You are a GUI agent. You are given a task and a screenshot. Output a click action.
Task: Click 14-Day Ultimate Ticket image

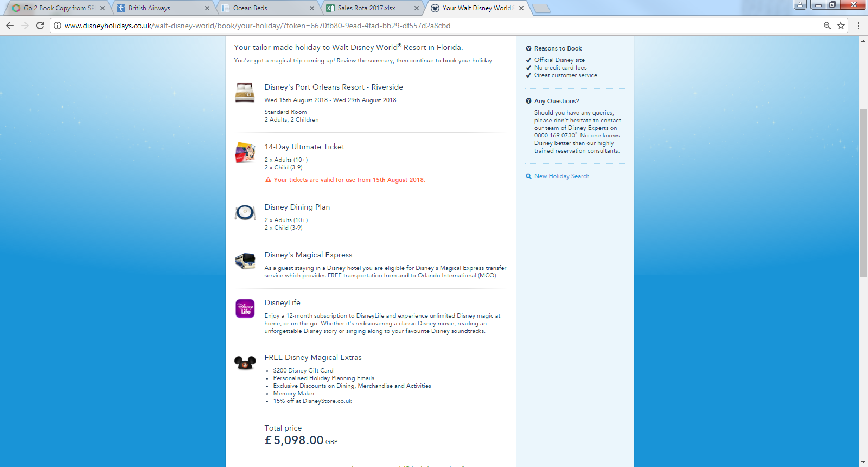click(245, 153)
